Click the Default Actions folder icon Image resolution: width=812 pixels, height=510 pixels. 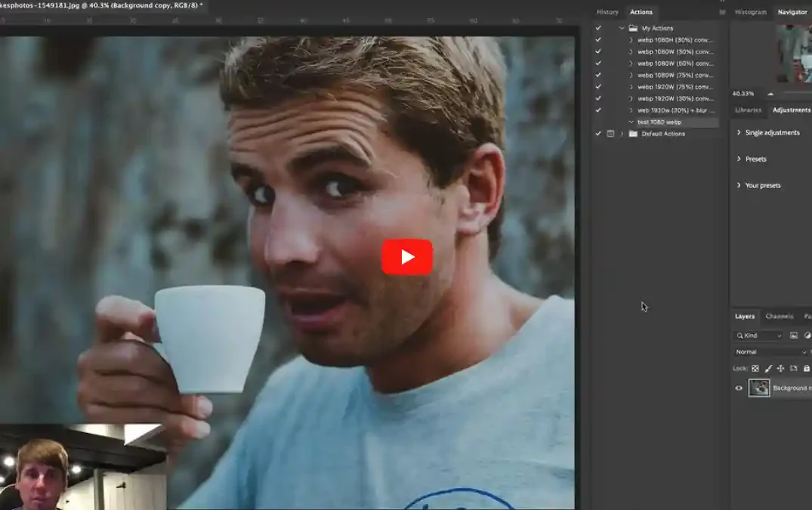pyautogui.click(x=633, y=134)
